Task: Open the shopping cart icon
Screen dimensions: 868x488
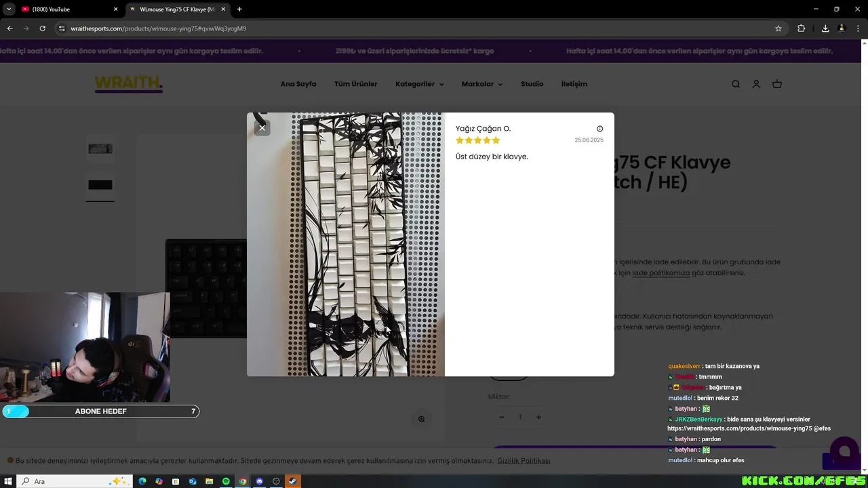Action: 777,84
